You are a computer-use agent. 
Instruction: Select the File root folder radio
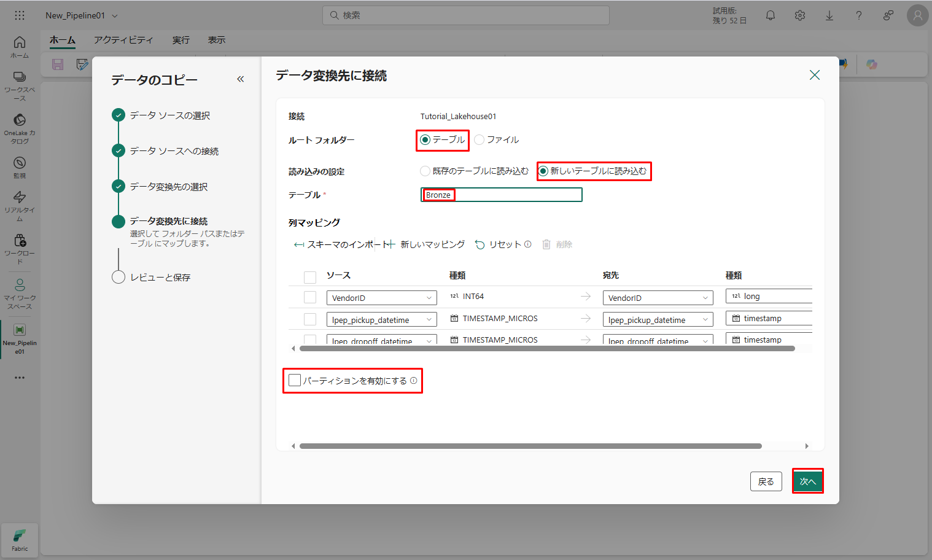pos(480,140)
